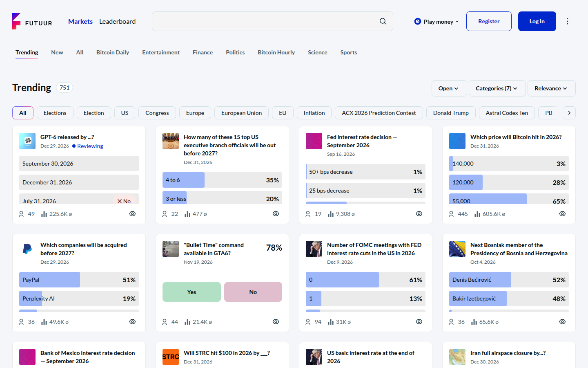This screenshot has height=368, width=588.
Task: Open the Politics tab
Action: pyautogui.click(x=235, y=52)
